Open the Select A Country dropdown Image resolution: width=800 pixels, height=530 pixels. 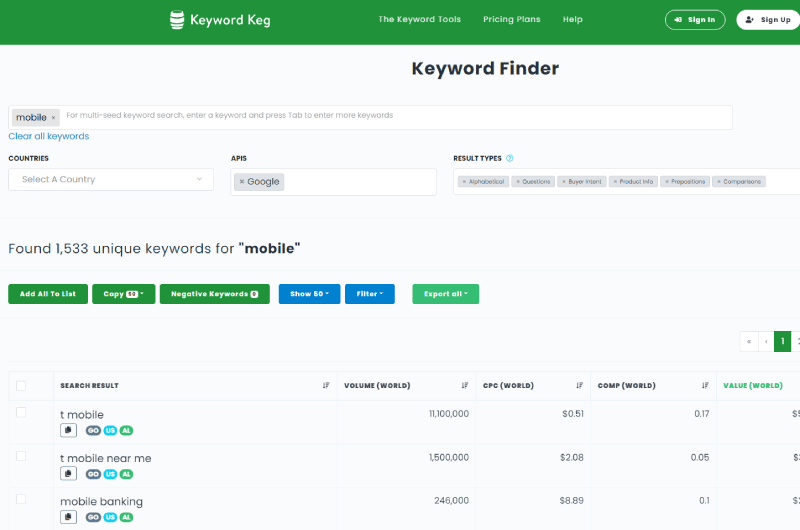coord(111,180)
